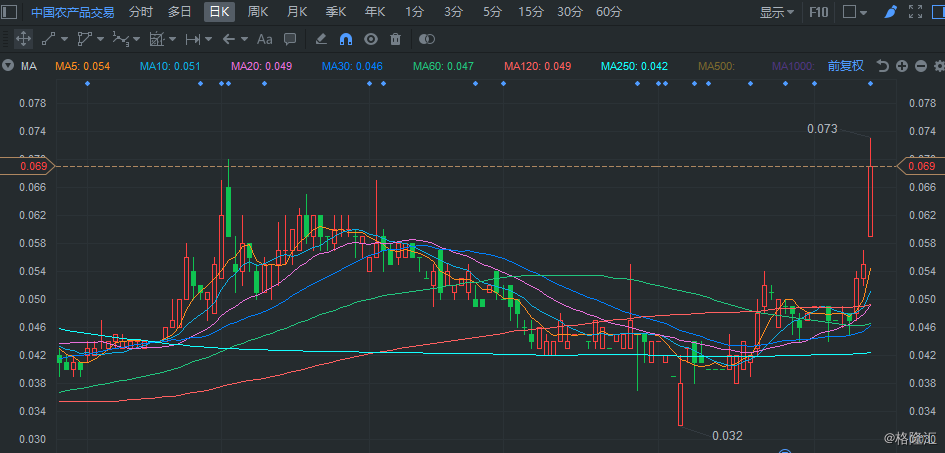
Task: Enter fullscreen chart mode
Action: (x=917, y=12)
